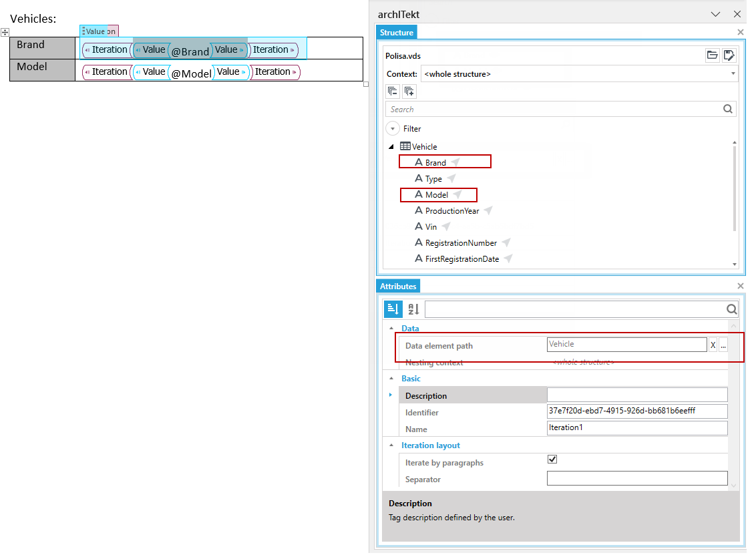Image resolution: width=756 pixels, height=555 pixels.
Task: Collapse the Iteration layout group
Action: click(x=391, y=445)
